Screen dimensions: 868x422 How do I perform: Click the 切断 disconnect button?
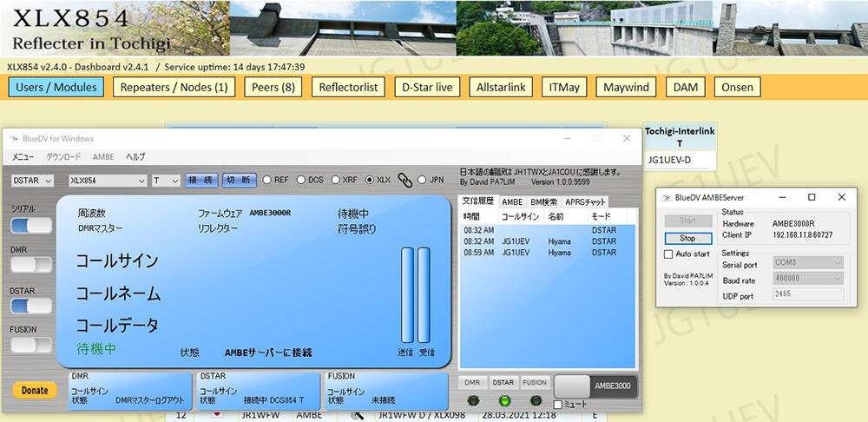click(240, 181)
